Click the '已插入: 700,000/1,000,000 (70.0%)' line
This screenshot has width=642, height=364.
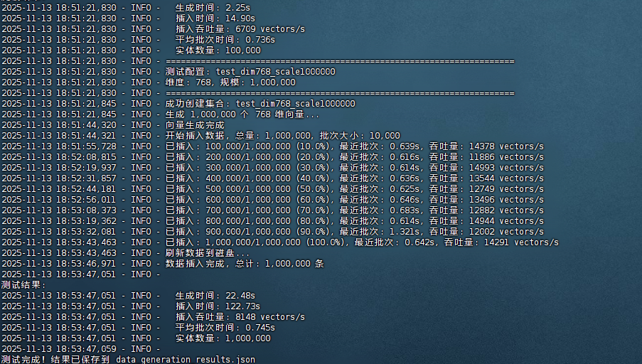tap(273, 210)
